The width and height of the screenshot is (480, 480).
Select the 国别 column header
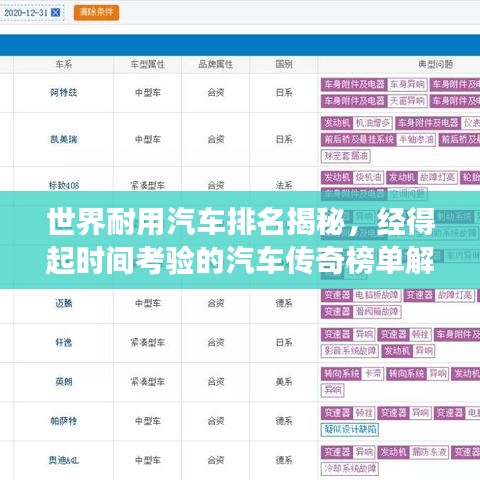(284, 64)
